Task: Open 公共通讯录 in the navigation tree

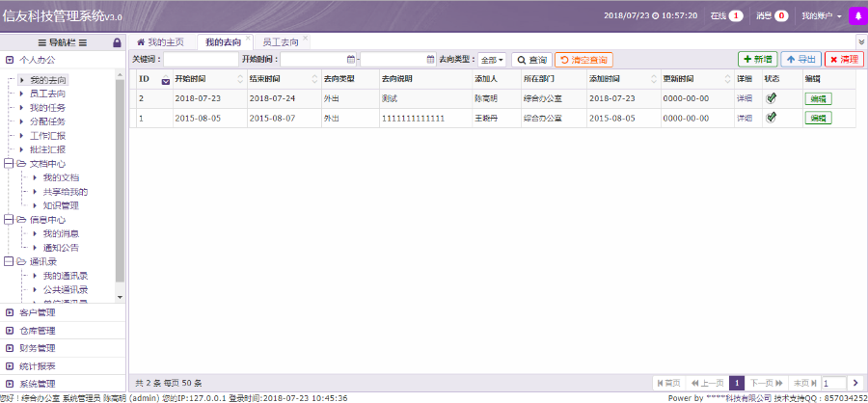Action: click(66, 289)
